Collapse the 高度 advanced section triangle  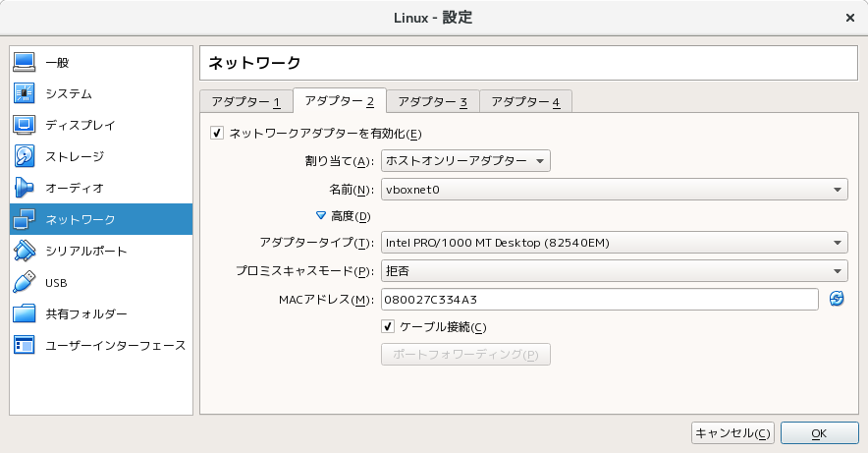pyautogui.click(x=320, y=215)
